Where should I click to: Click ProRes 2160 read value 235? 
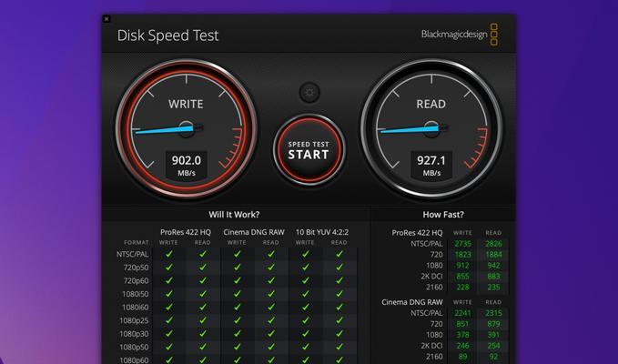pos(493,288)
